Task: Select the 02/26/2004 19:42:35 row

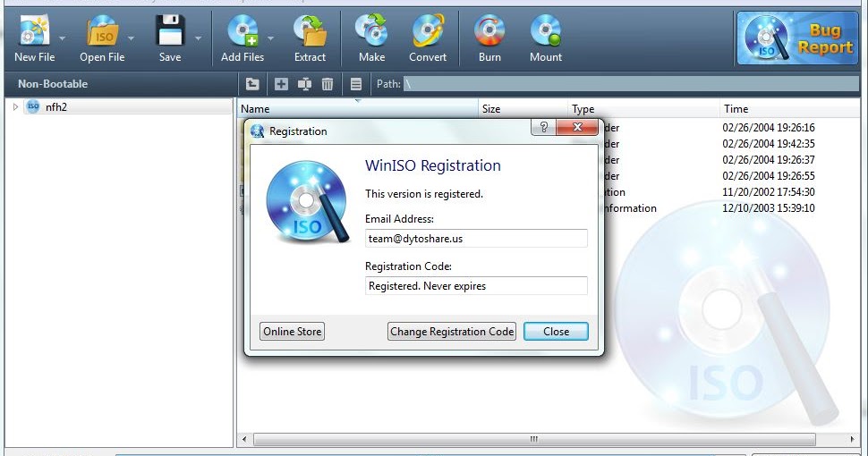Action: pyautogui.click(x=769, y=143)
